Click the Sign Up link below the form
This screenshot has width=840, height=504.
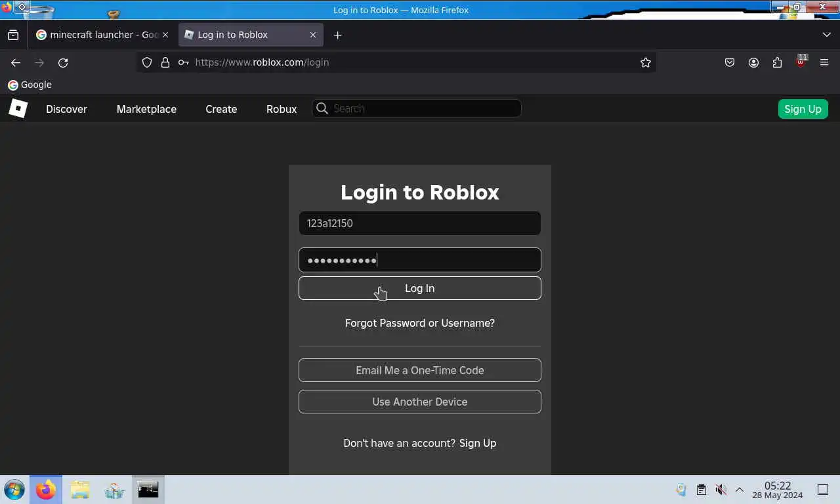click(x=478, y=443)
